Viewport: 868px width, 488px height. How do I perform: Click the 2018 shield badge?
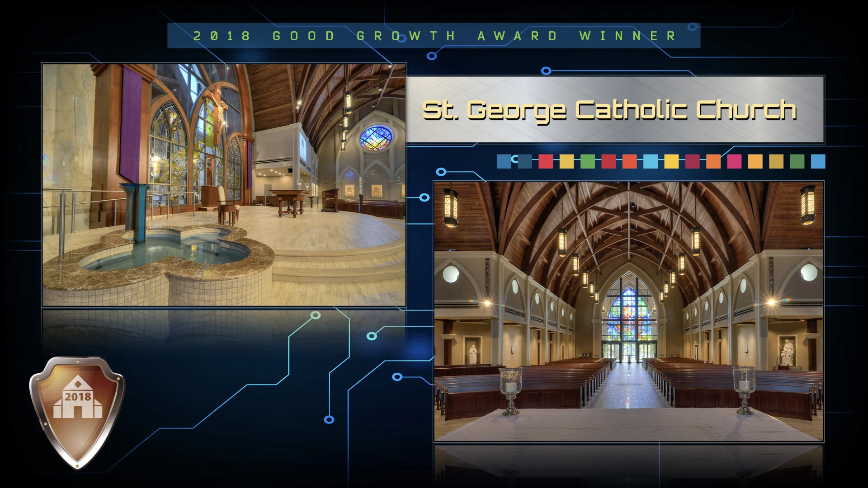(77, 413)
